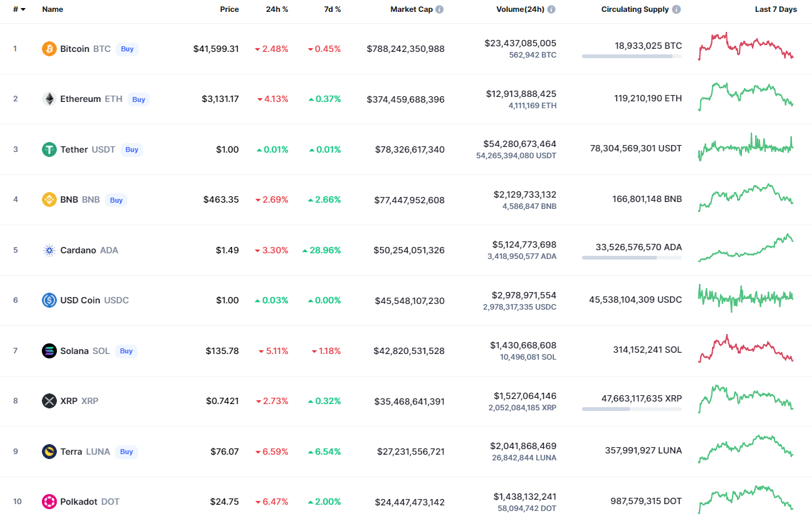Click Bitcoin's circulating supply progress bar
This screenshot has height=521, width=812.
tap(631, 56)
